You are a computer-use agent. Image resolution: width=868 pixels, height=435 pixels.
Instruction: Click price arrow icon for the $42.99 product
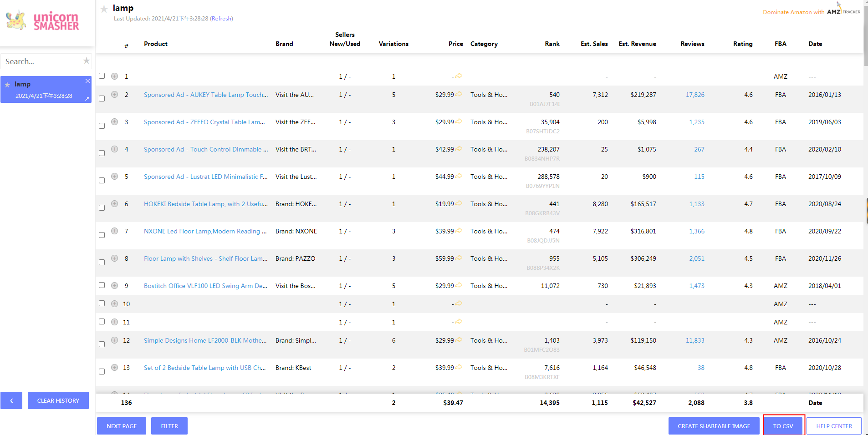point(459,149)
